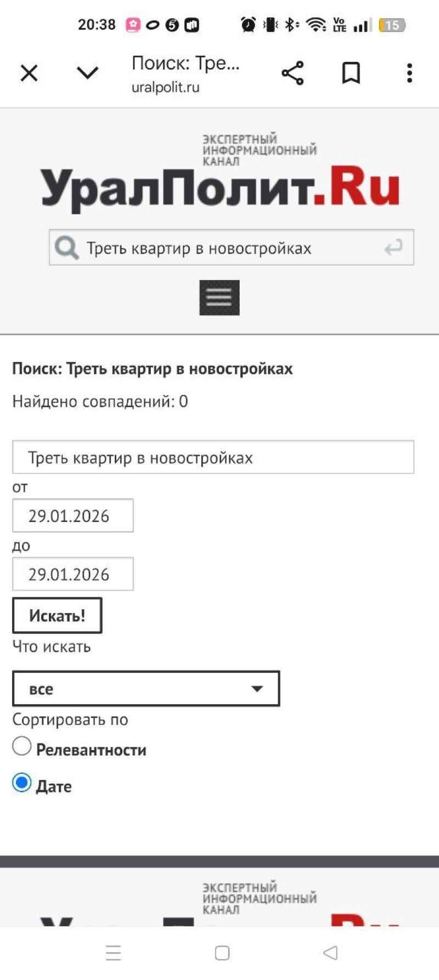This screenshot has height=980, width=439.
Task: Set the 'до' end date field
Action: (x=73, y=574)
